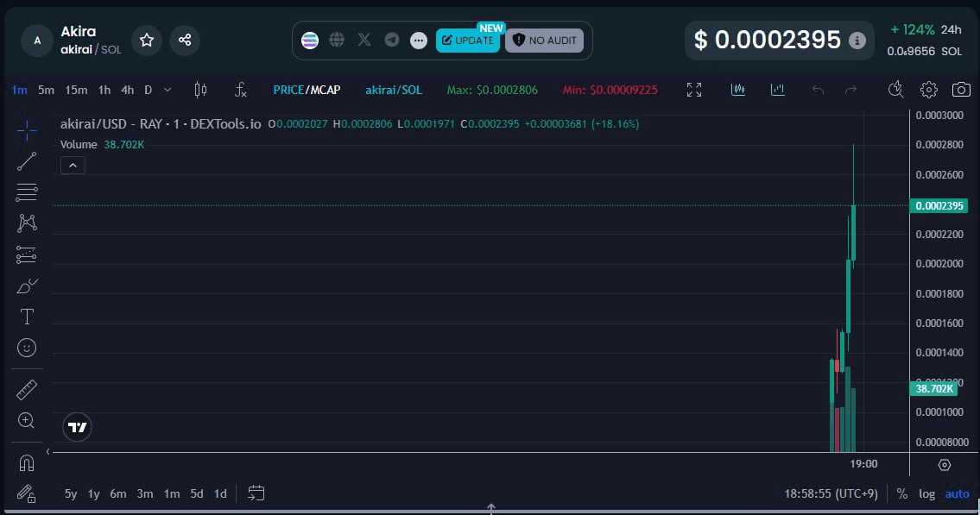Collapse the drawing toolbar side arrow

point(47,451)
